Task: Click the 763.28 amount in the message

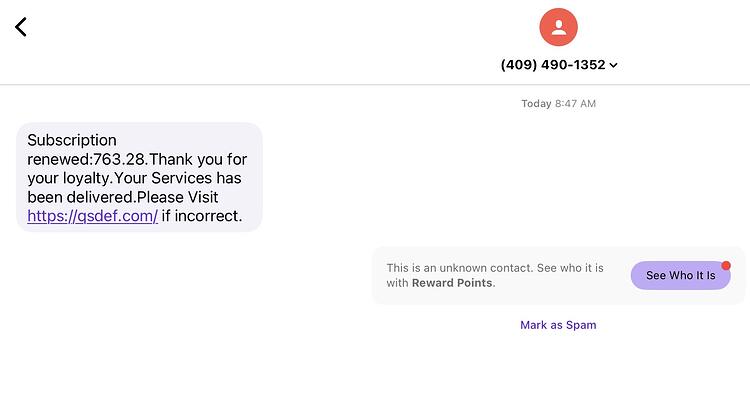Action: point(118,159)
